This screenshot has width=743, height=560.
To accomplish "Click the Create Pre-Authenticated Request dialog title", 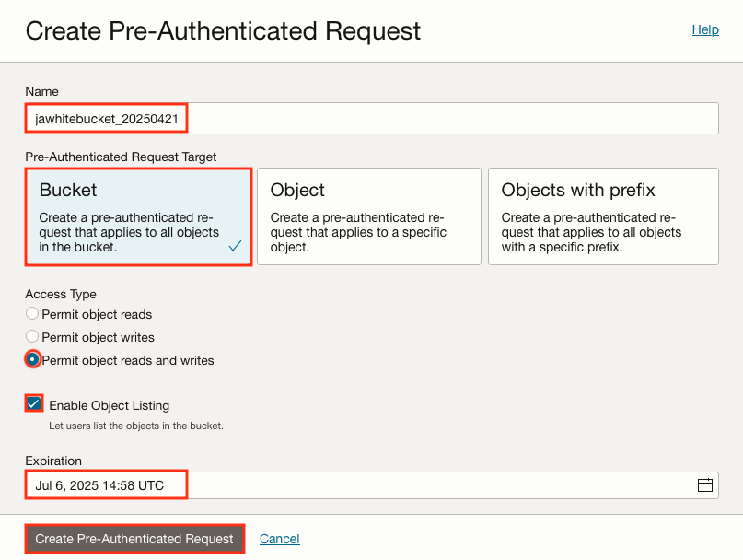I will pyautogui.click(x=223, y=30).
